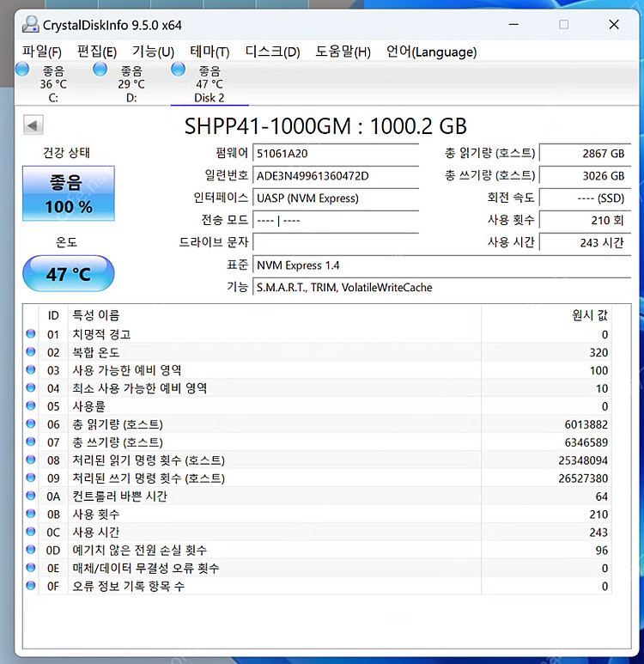Screen dimensions: 644x664
Task: Click the power on hours 243 시간
Action: tap(585, 242)
